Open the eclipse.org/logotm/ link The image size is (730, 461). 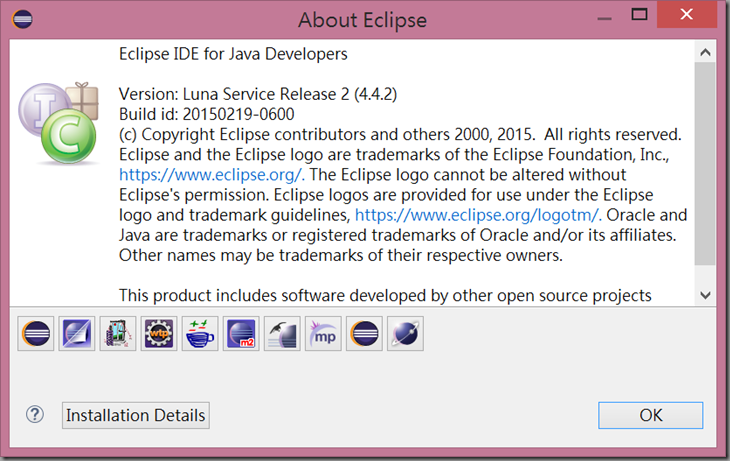pos(478,215)
